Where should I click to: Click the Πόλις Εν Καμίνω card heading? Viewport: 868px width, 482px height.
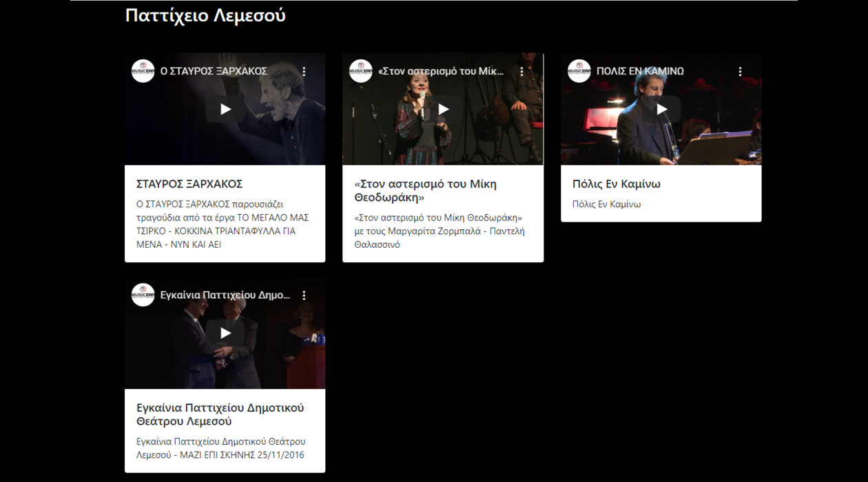(x=617, y=184)
